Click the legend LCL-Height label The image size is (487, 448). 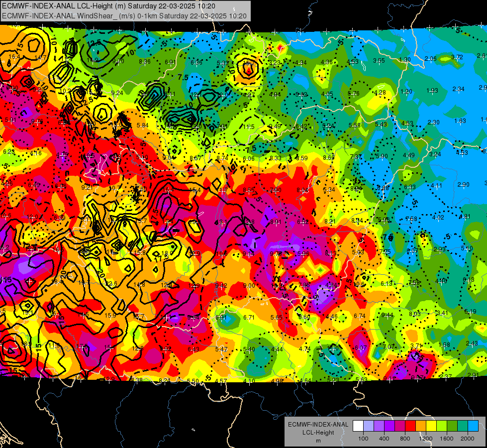(x=318, y=433)
